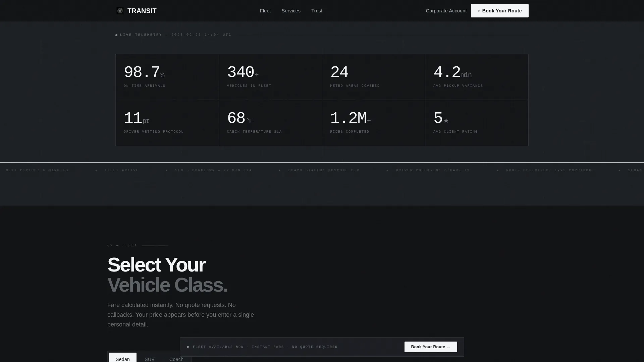Click ticker item Fleet Active
This screenshot has width=644, height=362.
[122, 170]
